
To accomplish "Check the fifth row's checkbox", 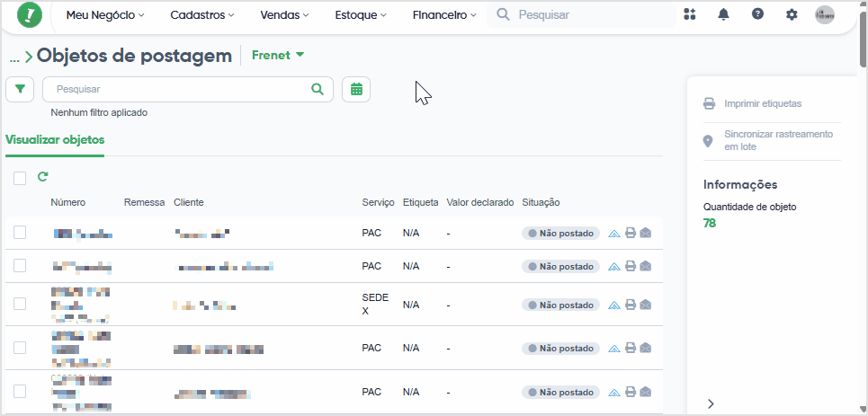I will click(x=20, y=392).
